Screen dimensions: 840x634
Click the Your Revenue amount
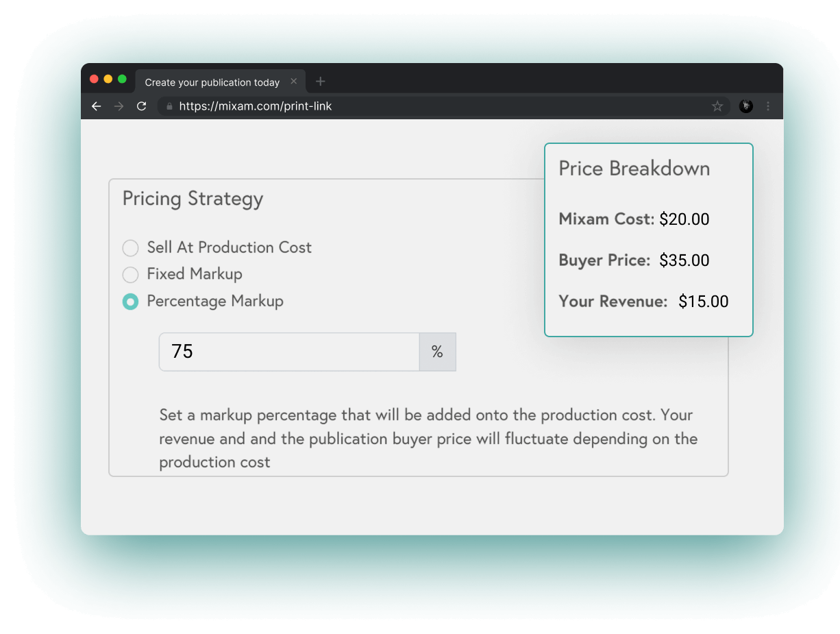pyautogui.click(x=703, y=301)
